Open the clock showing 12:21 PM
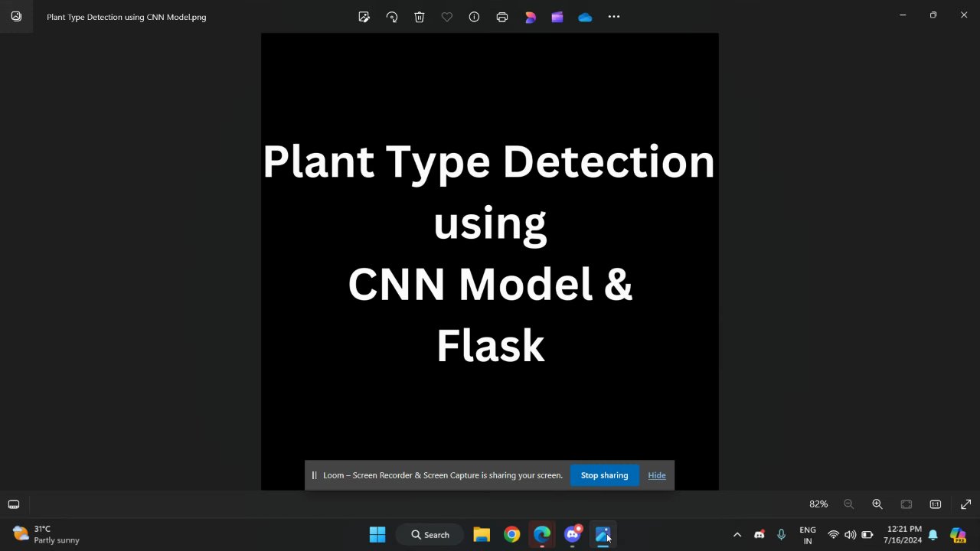The image size is (980, 551). point(903,534)
